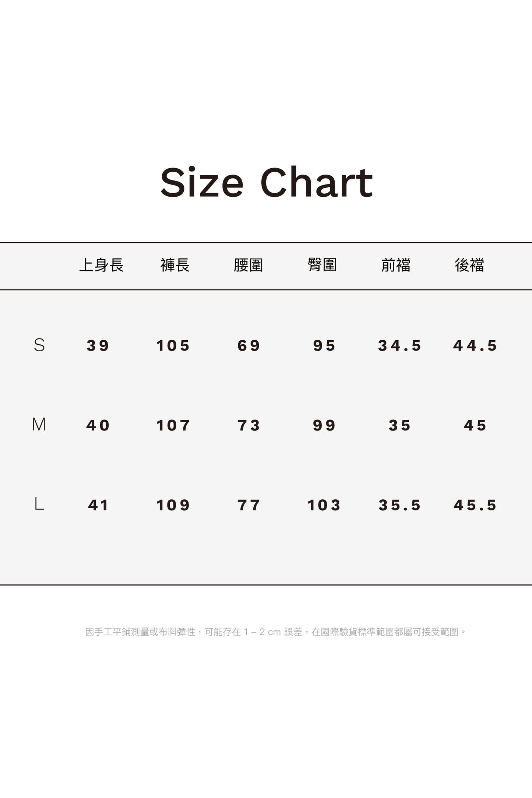Select the S size row label
532x798 pixels.
pyautogui.click(x=39, y=345)
